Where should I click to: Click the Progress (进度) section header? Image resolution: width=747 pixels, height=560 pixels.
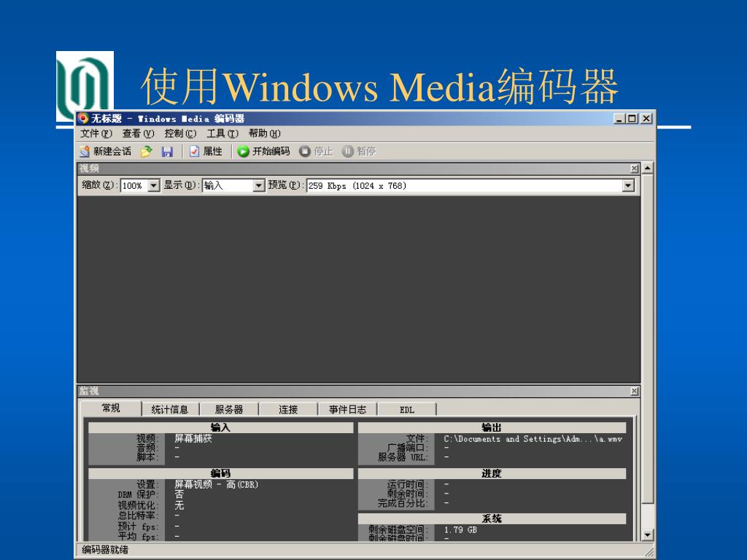[x=492, y=472]
